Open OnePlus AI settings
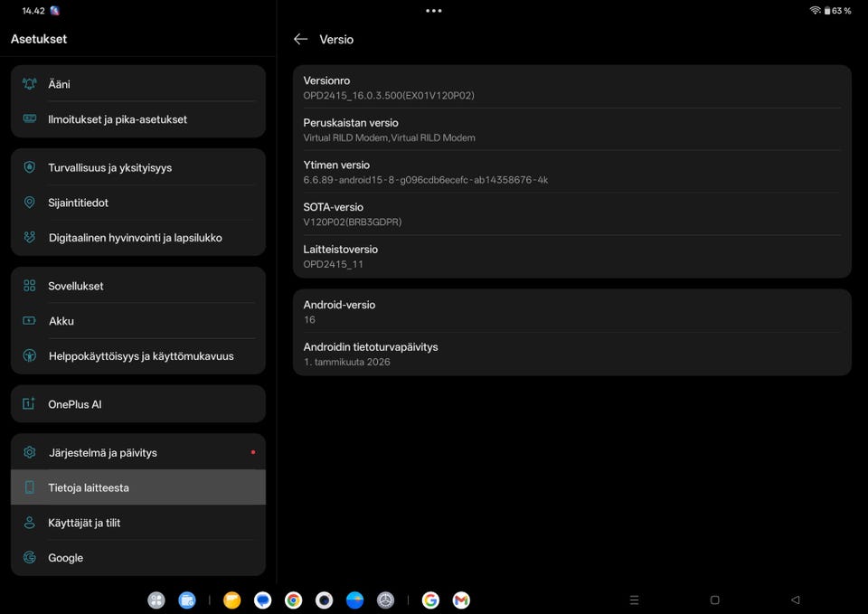Image resolution: width=868 pixels, height=614 pixels. point(137,404)
